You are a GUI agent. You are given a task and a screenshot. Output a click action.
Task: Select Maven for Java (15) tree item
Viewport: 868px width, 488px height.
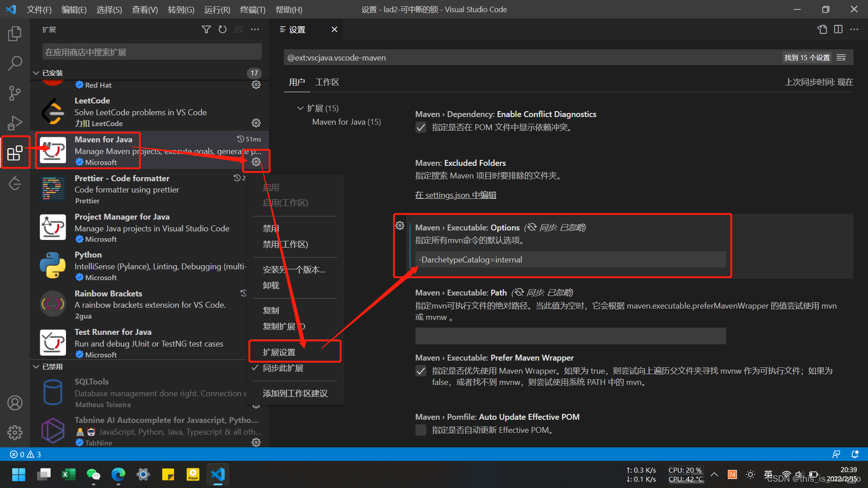346,122
